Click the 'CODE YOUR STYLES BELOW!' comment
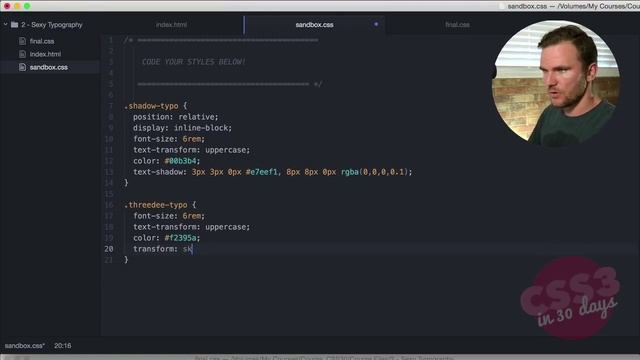The image size is (640, 360). pos(193,62)
